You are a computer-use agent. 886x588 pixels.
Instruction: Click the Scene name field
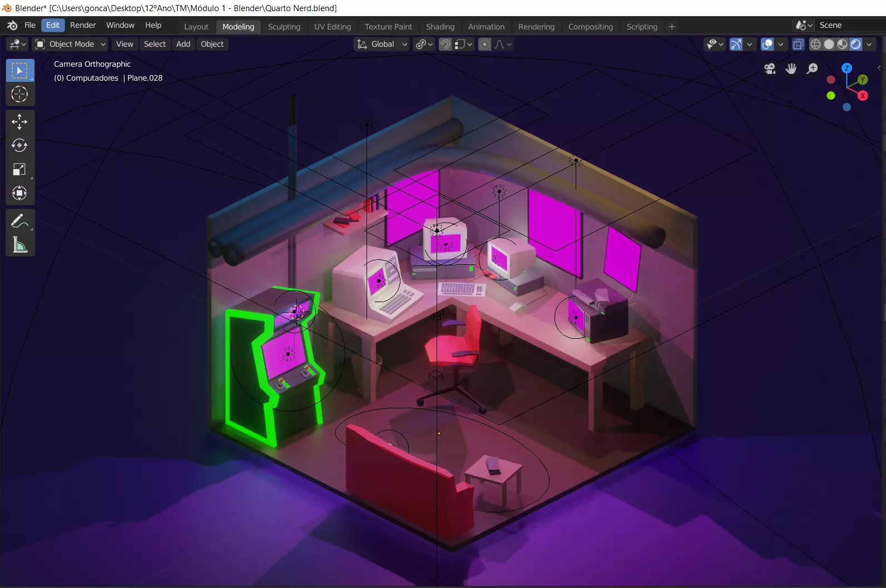click(850, 26)
